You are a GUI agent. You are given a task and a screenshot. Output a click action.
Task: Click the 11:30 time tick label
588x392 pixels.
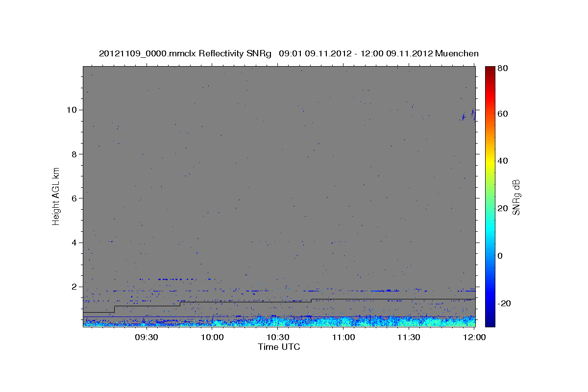(x=409, y=337)
